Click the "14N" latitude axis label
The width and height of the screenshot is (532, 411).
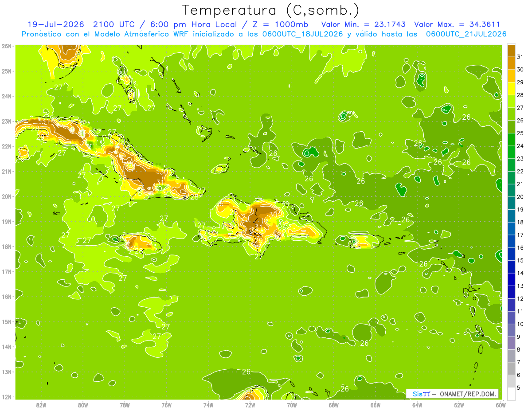(6, 347)
